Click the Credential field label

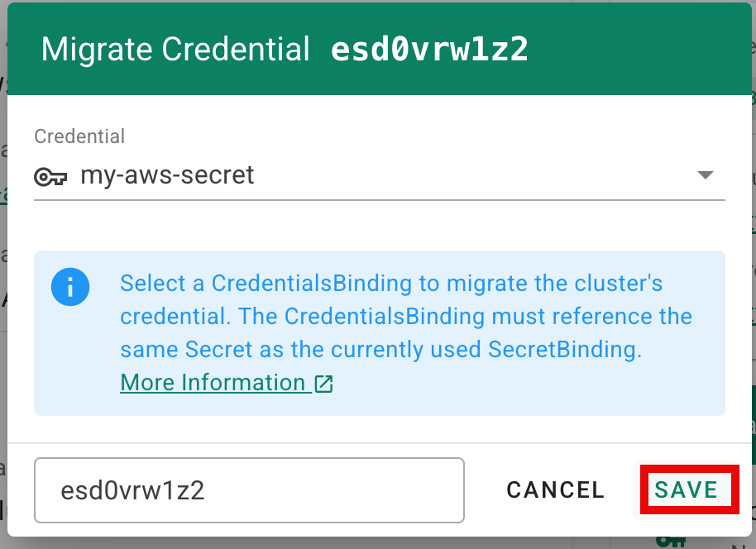pos(79,136)
